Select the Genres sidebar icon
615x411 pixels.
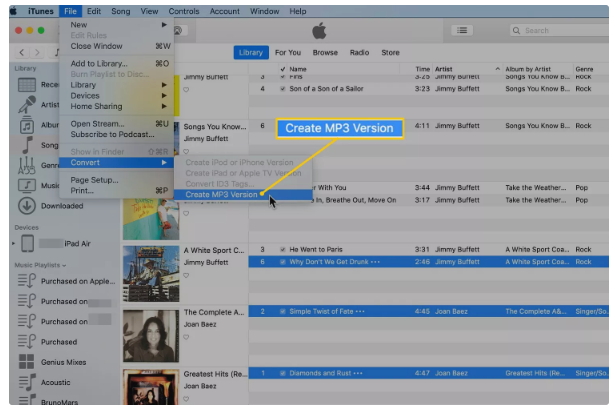click(x=27, y=165)
